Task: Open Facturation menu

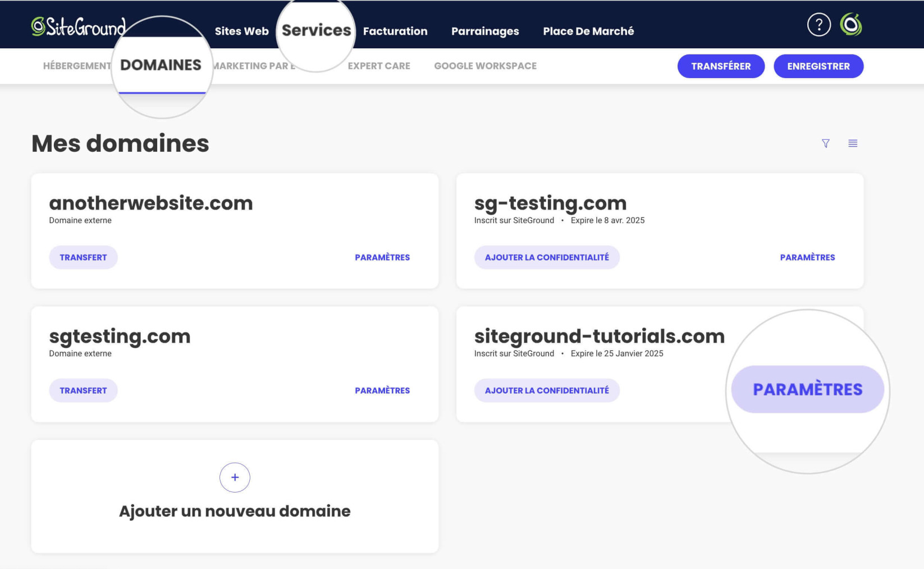Action: click(395, 31)
